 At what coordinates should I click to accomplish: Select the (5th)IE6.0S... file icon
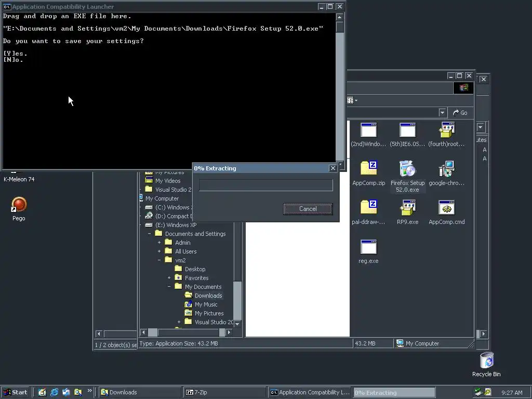(407, 130)
